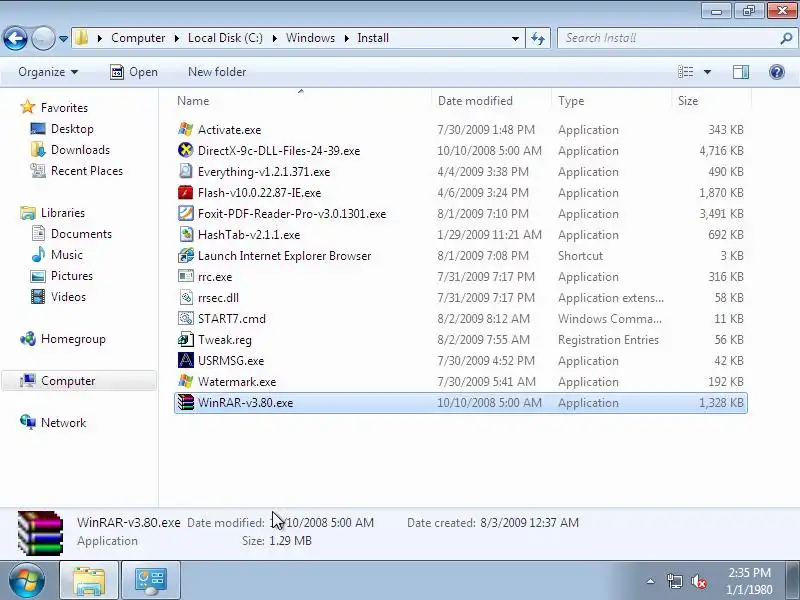The width and height of the screenshot is (800, 600).
Task: Select Videos library
Action: [x=68, y=296]
